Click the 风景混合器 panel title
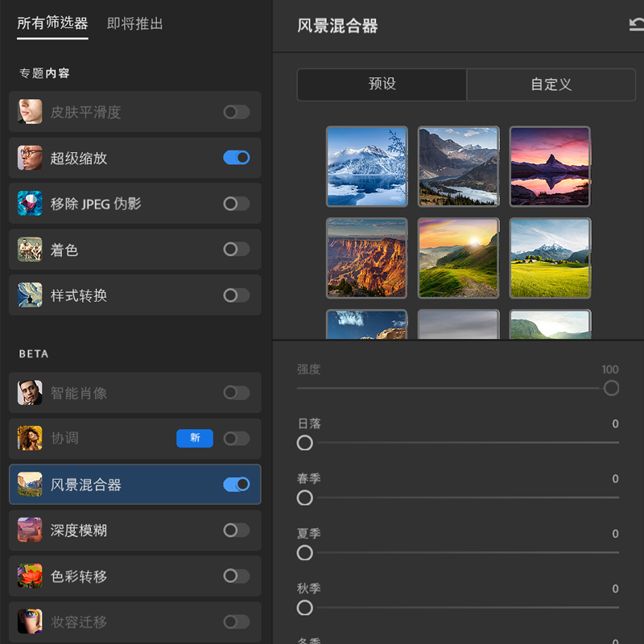 pos(337,26)
